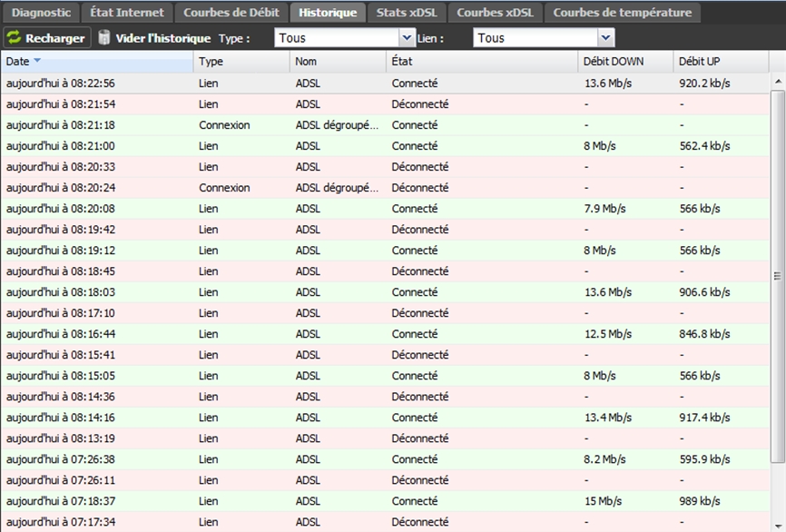
Task: Select the Stats xDSL tab
Action: click(x=407, y=13)
